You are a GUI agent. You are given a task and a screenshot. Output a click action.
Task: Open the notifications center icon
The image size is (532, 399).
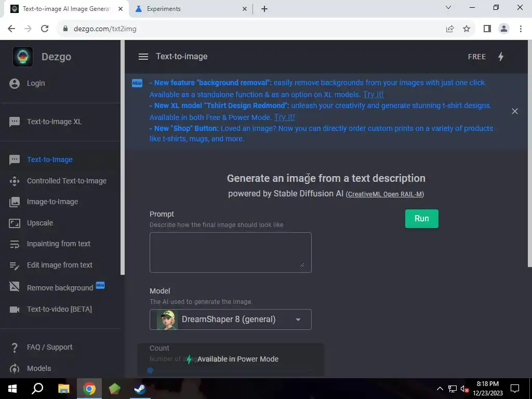pos(515,389)
